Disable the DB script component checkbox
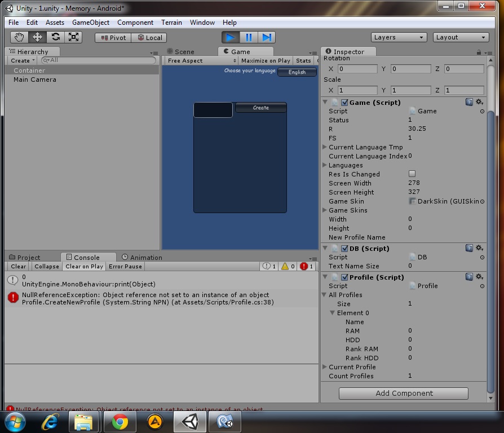 point(345,249)
